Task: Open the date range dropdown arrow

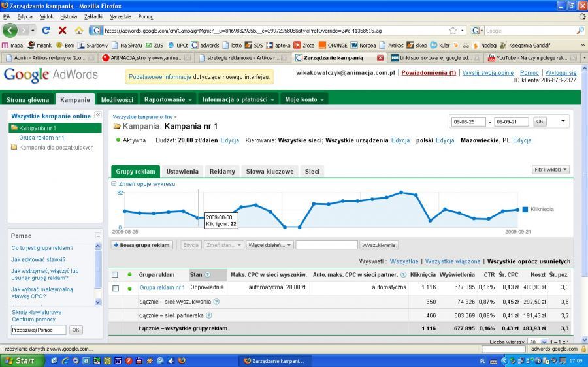Action: click(x=563, y=121)
